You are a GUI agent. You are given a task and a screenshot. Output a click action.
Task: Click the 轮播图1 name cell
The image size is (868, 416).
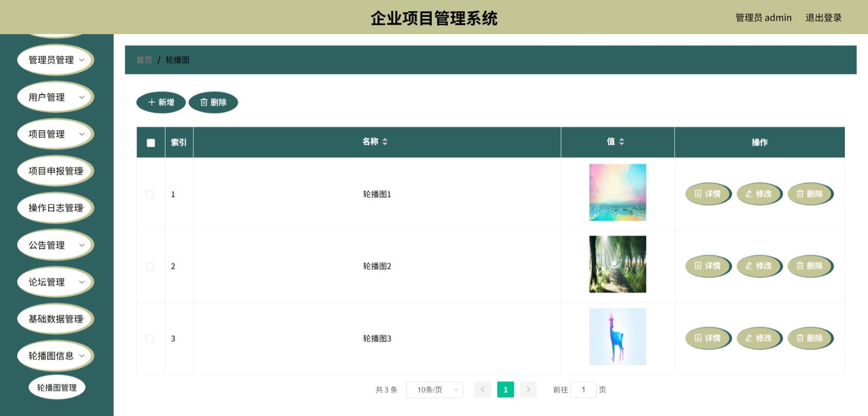point(377,194)
